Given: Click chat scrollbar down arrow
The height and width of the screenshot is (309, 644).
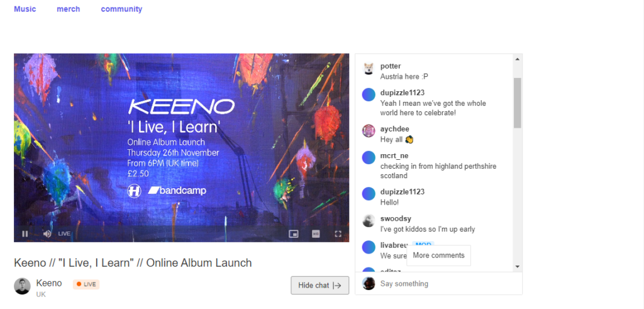Looking at the screenshot, I should pos(518,267).
